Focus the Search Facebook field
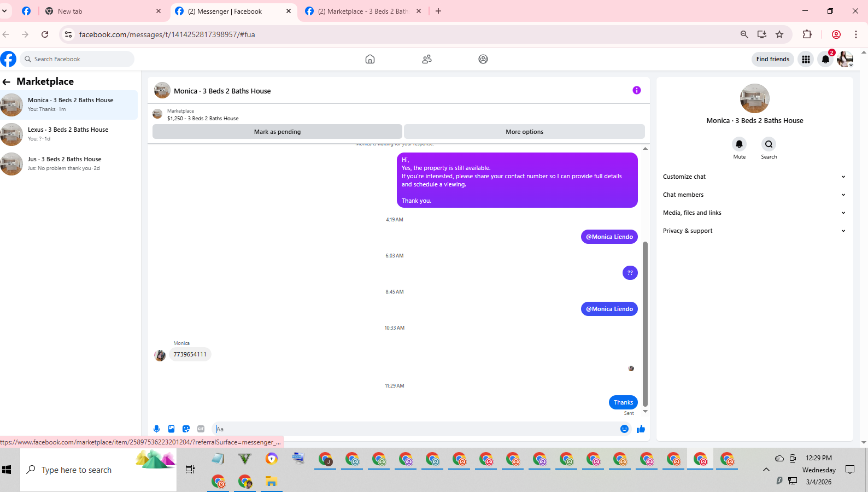 pyautogui.click(x=77, y=59)
